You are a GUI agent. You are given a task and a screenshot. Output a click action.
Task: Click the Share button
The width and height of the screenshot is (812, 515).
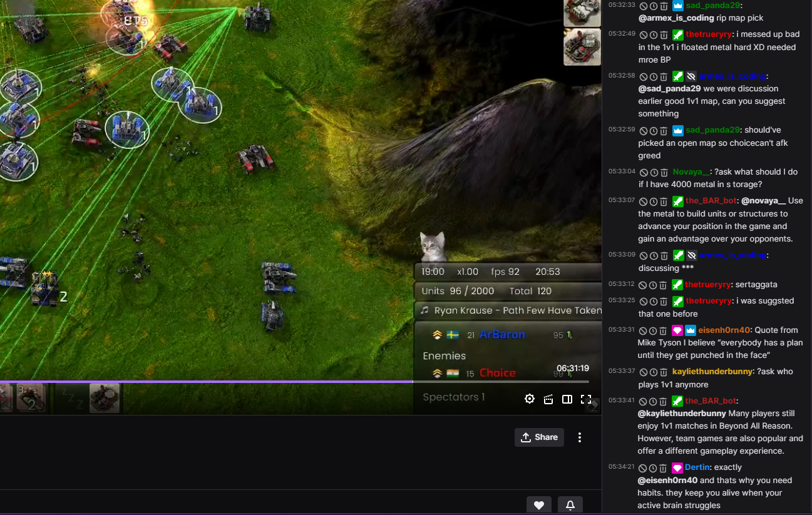[539, 437]
